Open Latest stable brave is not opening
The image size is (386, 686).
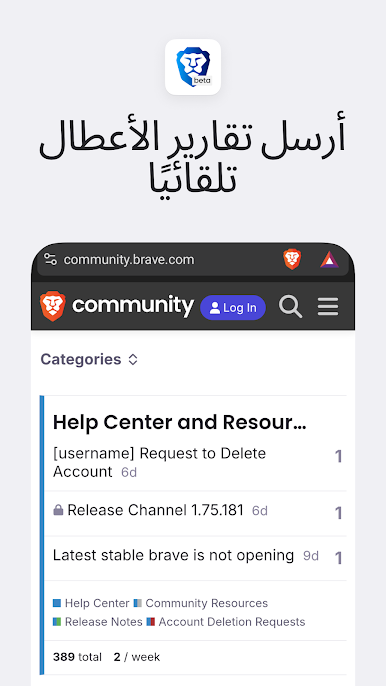click(x=173, y=555)
